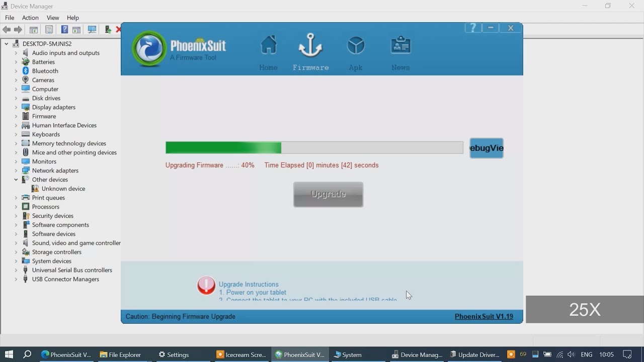Switch to Icecream Screen Recorder taskbar button
Viewport: 644px width, 362px height.
[242, 354]
